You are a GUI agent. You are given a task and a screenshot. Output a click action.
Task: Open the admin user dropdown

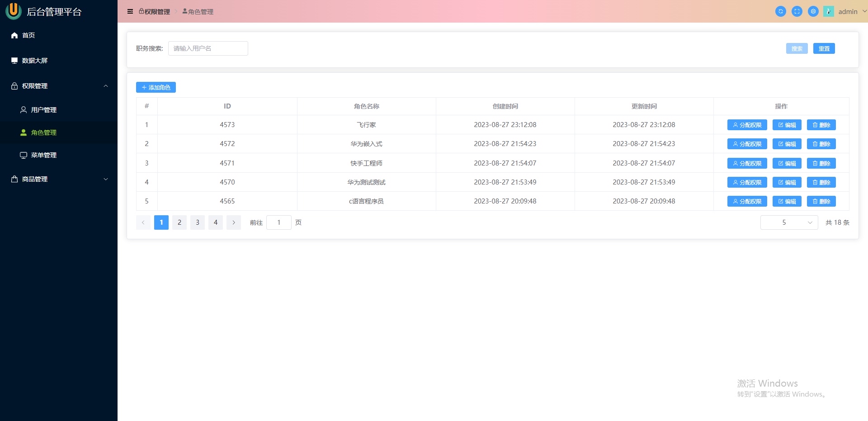tap(853, 12)
